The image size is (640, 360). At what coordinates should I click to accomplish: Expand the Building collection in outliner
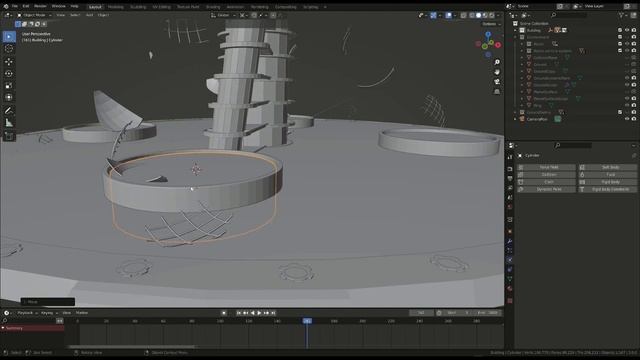point(515,30)
